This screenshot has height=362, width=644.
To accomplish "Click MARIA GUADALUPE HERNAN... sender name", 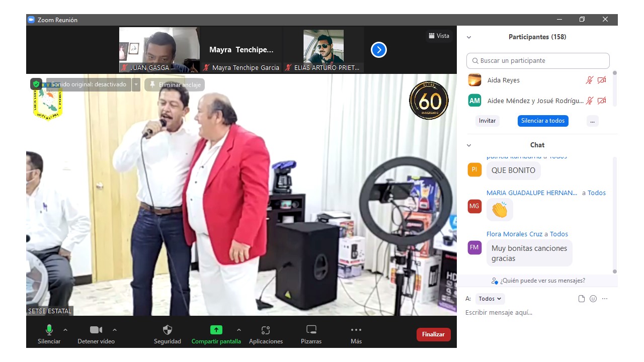I will pos(532,193).
